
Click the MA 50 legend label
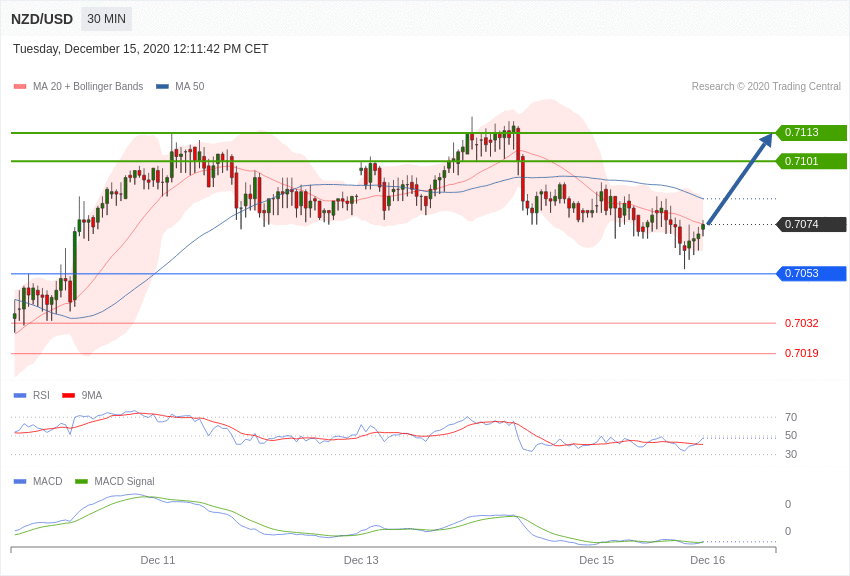click(x=190, y=86)
